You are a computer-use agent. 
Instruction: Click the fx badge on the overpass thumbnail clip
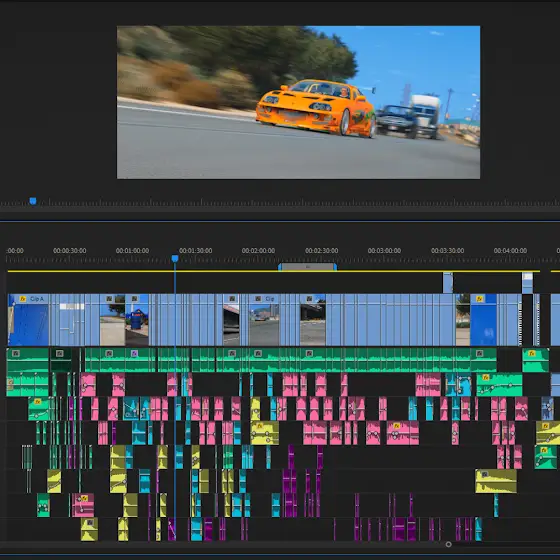232,299
